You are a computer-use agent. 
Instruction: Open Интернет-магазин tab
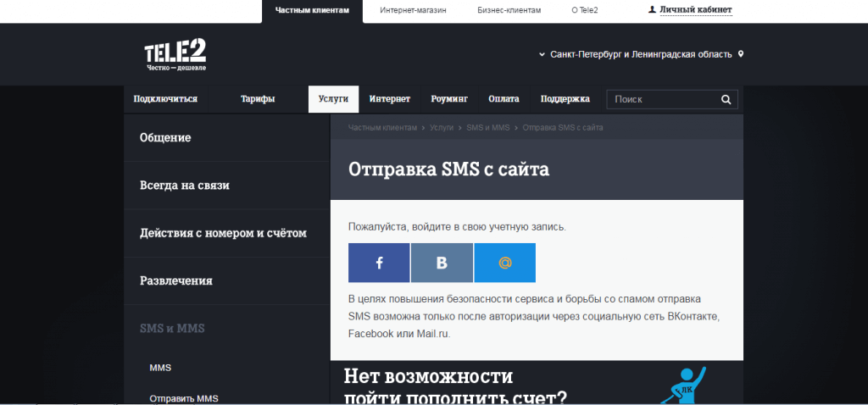413,10
